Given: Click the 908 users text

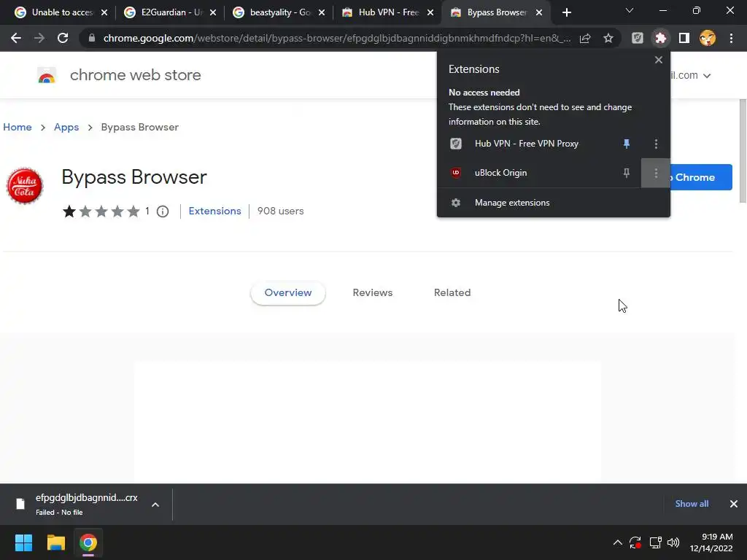Looking at the screenshot, I should point(281,211).
